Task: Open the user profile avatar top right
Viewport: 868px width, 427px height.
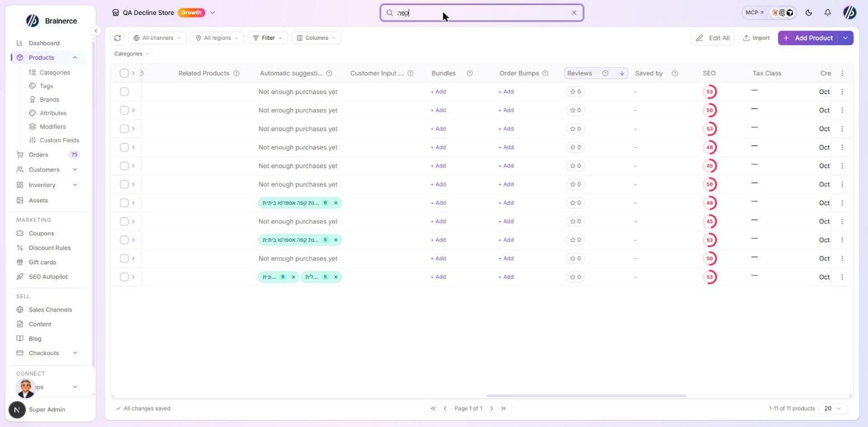Action: tap(850, 13)
